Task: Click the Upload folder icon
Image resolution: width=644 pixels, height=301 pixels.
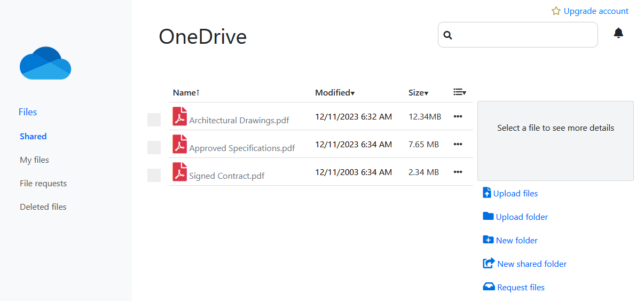Action: [x=488, y=216]
